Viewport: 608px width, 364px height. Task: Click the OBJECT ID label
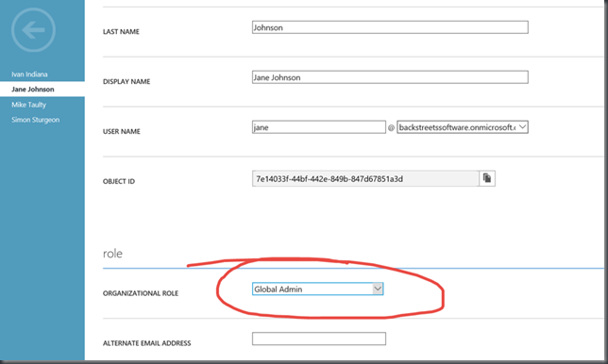click(119, 181)
